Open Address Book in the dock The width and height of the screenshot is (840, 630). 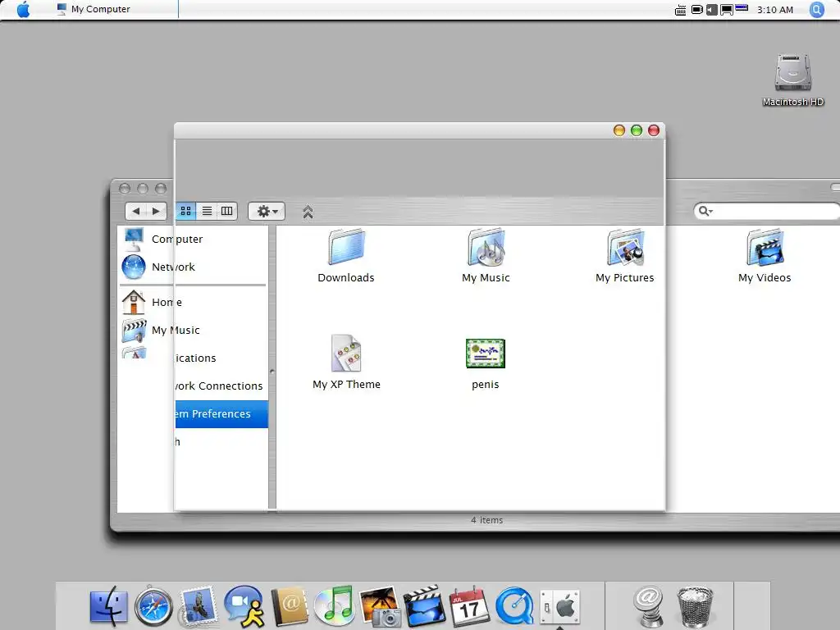click(x=290, y=607)
